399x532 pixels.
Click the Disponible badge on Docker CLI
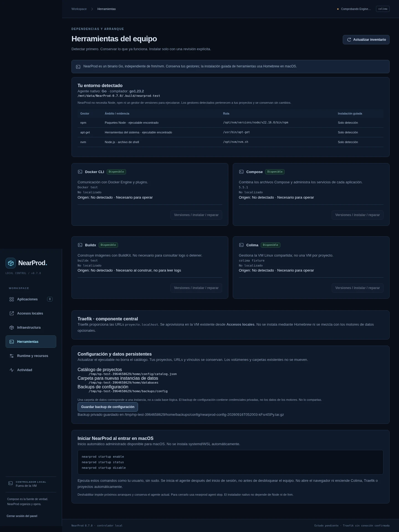tap(116, 172)
